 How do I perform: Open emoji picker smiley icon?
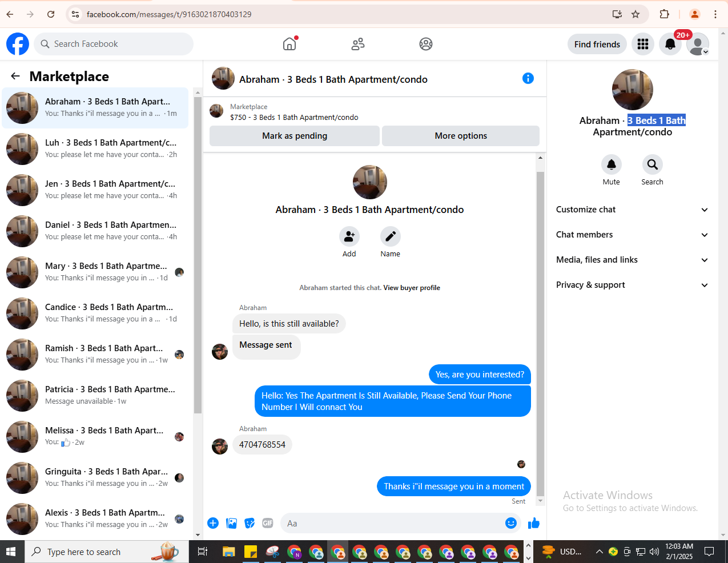point(511,523)
